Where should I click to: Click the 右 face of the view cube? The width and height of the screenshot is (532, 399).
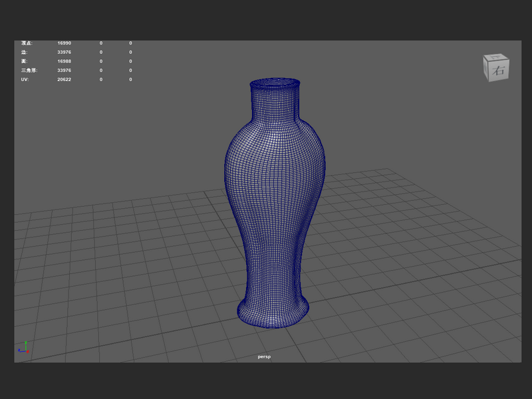[498, 70]
